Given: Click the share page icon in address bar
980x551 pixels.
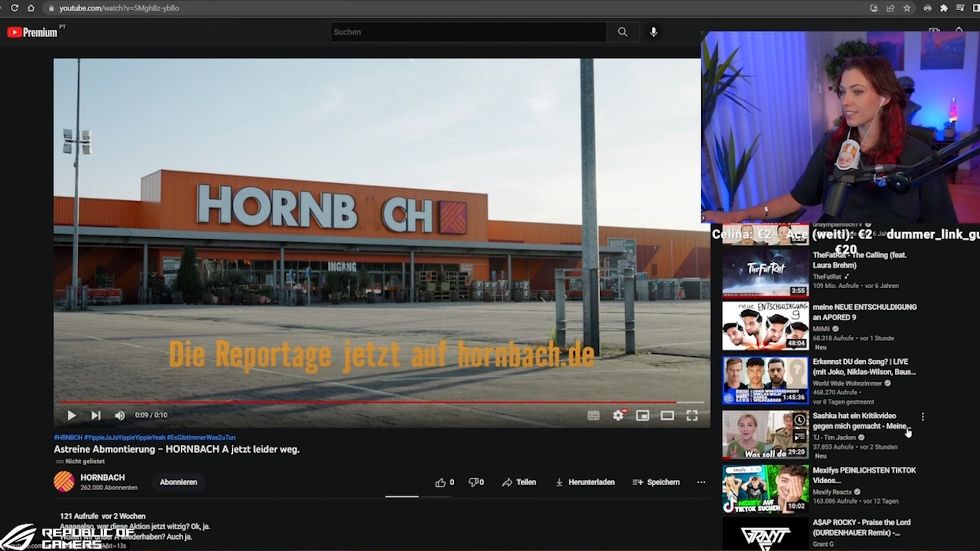Looking at the screenshot, I should tap(891, 8).
